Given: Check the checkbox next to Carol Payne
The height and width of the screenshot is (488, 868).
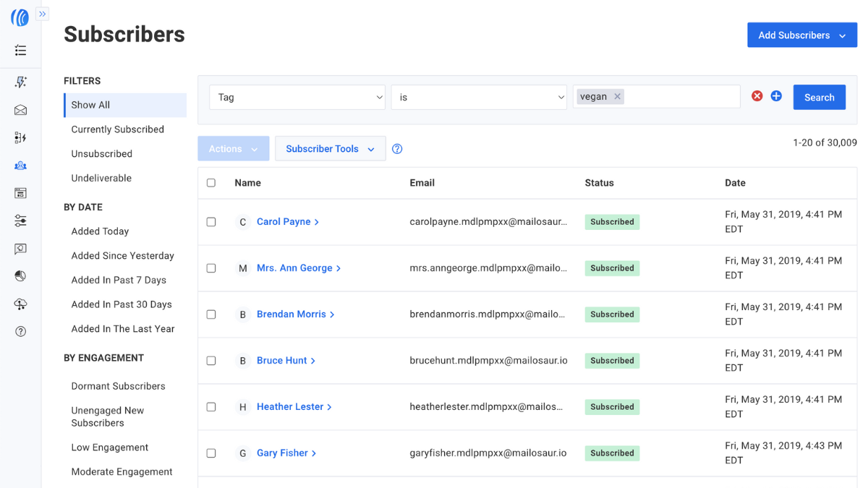Looking at the screenshot, I should click(x=211, y=221).
